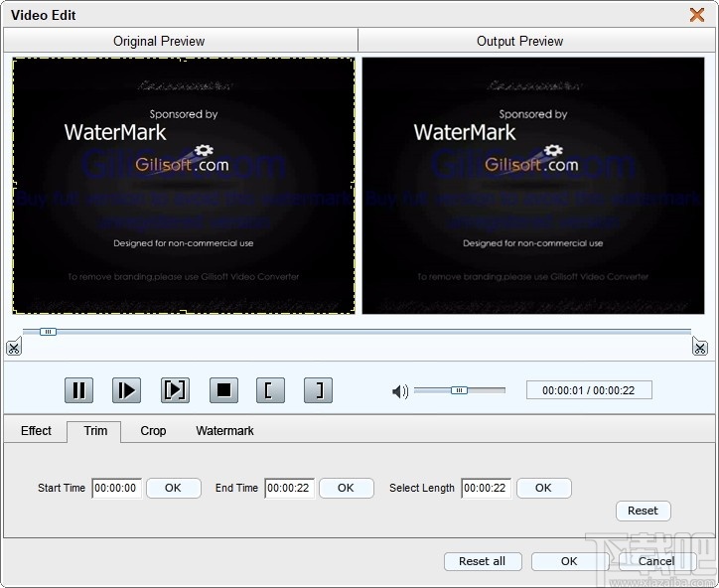Click the timeline playhead handle

click(48, 332)
